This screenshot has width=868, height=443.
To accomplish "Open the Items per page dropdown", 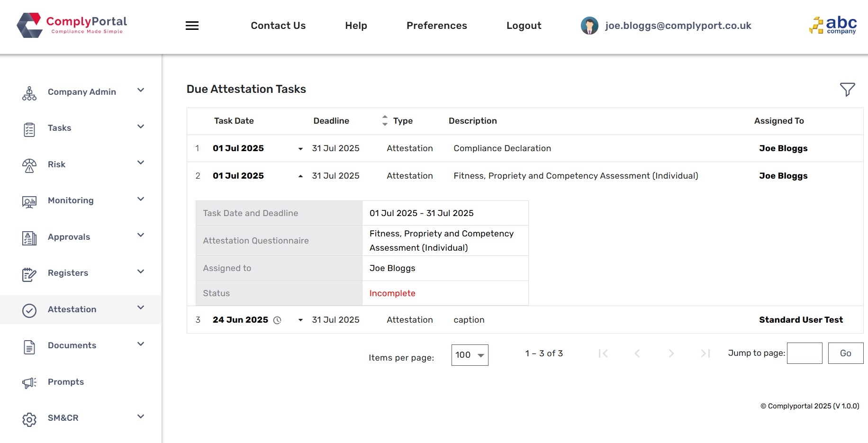I will coord(470,355).
